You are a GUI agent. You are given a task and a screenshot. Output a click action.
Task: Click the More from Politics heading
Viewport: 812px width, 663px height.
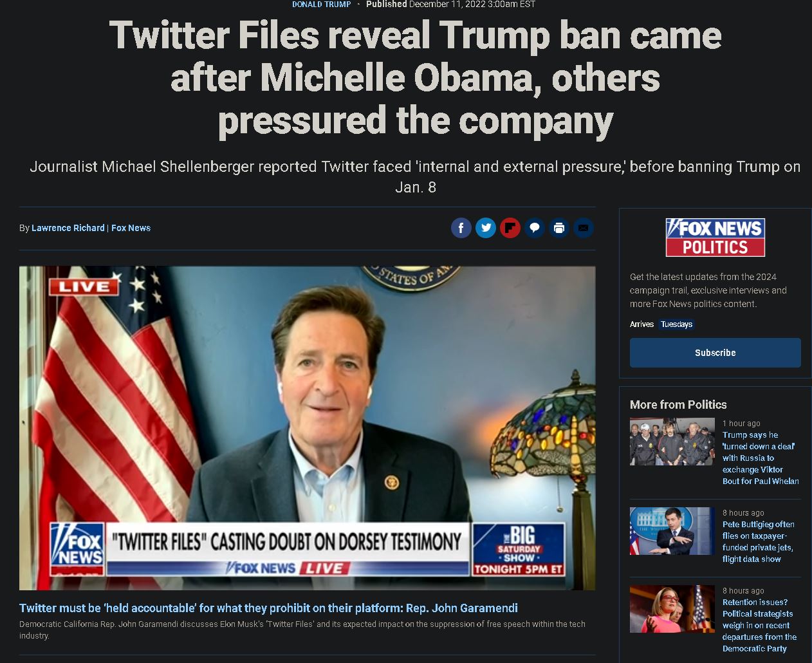coord(678,405)
